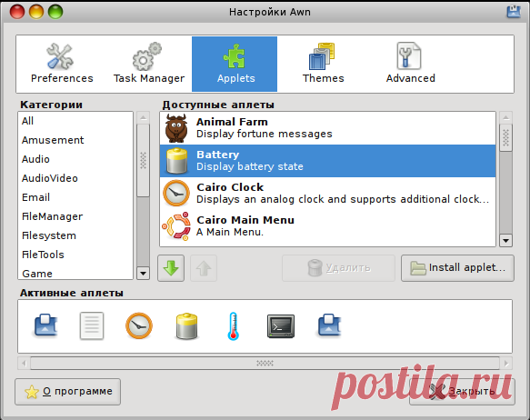Click the greyed up arrow button
This screenshot has height=420, width=530.
coord(204,268)
